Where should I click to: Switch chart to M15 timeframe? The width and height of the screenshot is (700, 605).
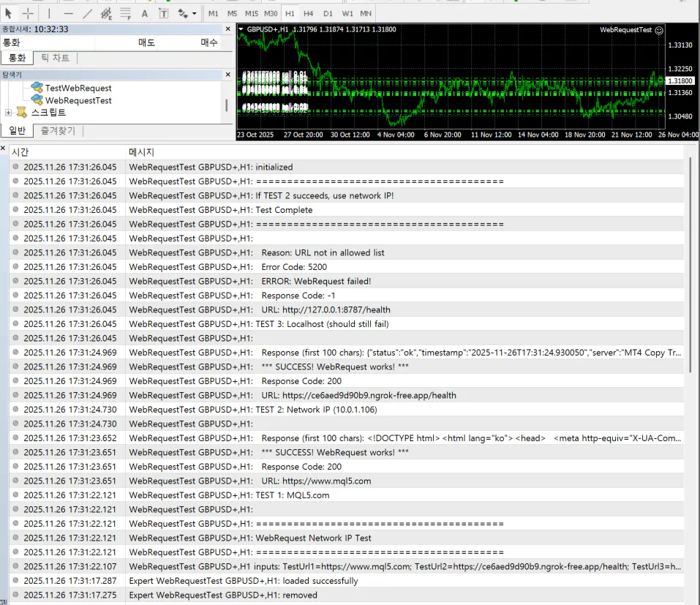[x=251, y=13]
